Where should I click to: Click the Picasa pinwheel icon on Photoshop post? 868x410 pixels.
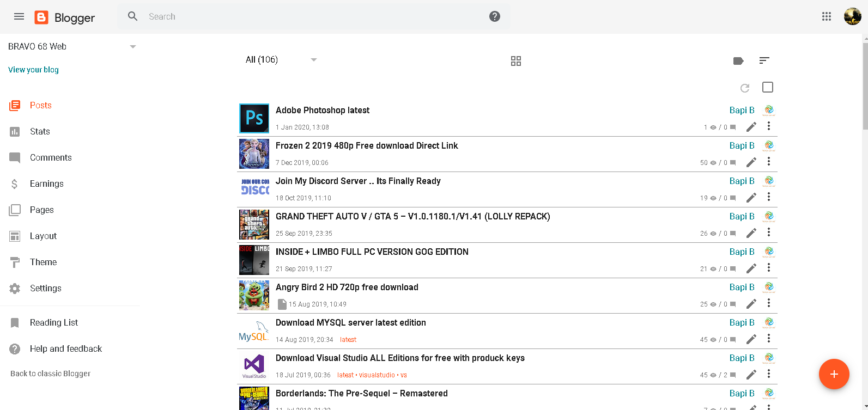click(x=769, y=110)
